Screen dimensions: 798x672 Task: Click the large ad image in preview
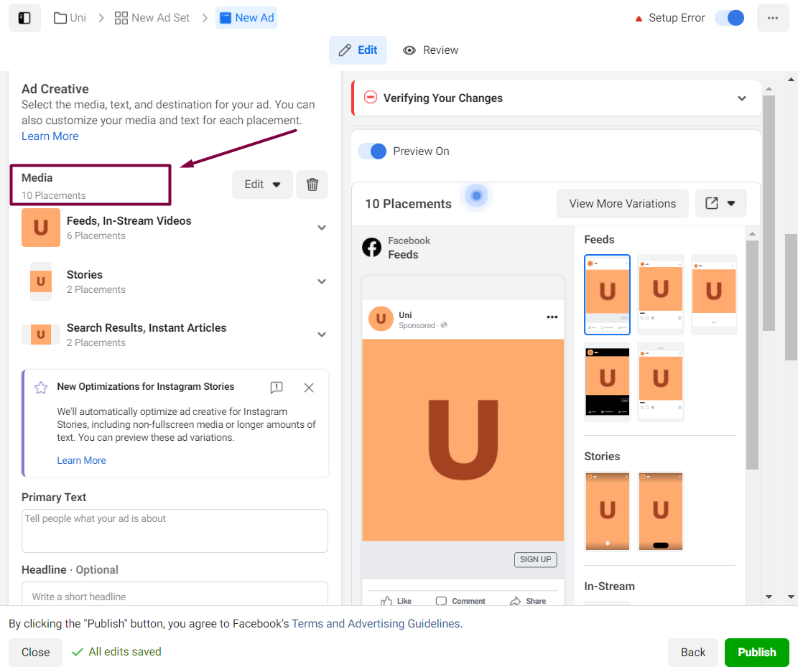point(463,440)
